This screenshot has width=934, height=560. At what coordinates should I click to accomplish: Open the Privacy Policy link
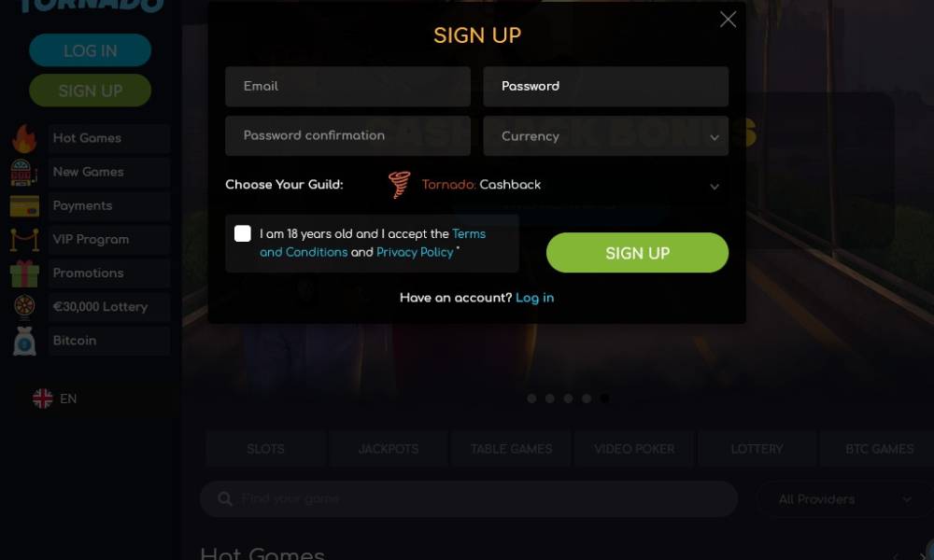415,252
